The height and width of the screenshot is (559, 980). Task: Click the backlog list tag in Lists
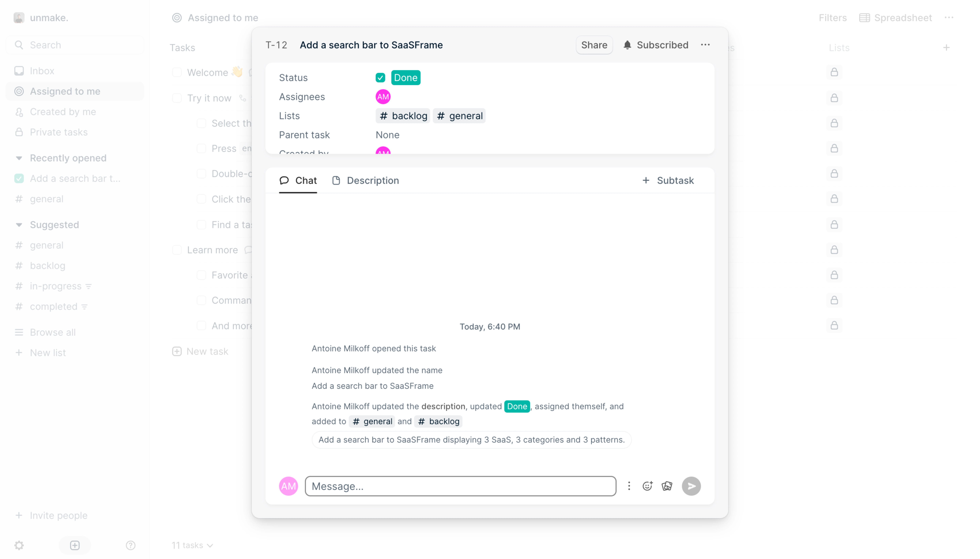(403, 116)
